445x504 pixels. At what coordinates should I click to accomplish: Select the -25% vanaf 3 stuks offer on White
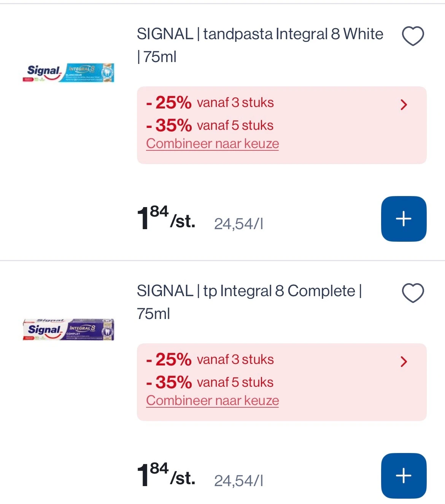[210, 103]
